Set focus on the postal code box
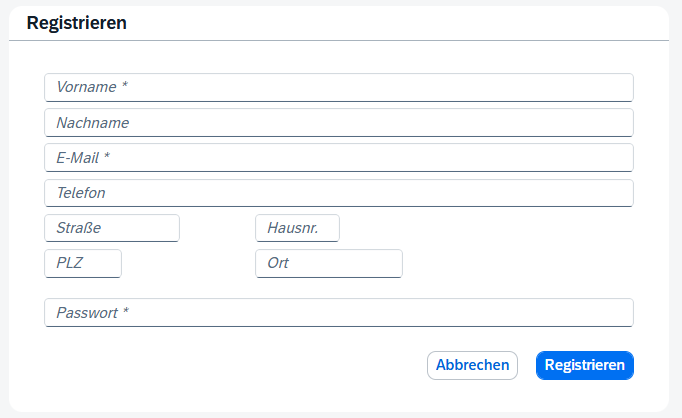 point(83,263)
